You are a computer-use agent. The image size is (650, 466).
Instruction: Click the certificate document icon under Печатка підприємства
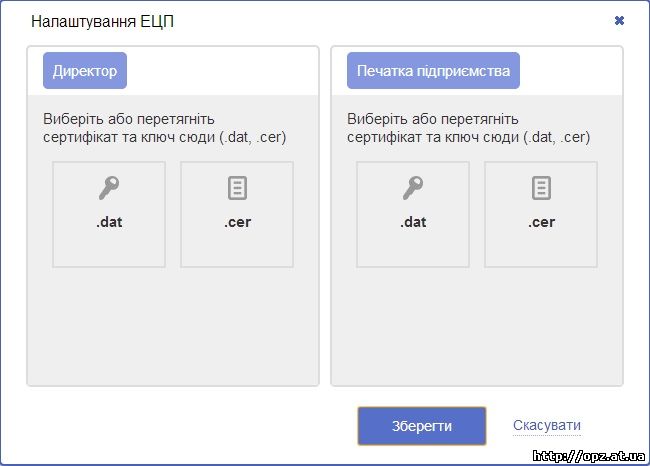(x=541, y=188)
